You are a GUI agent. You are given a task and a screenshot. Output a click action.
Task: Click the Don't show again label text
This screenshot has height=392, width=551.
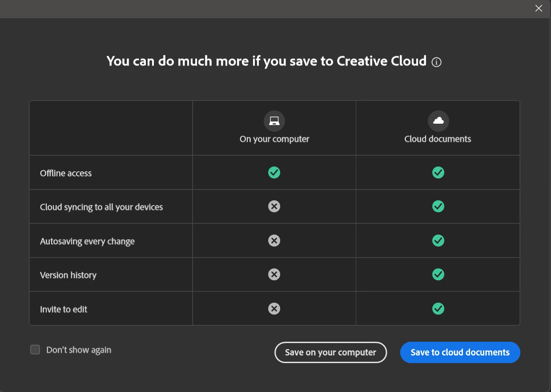pyautogui.click(x=79, y=350)
